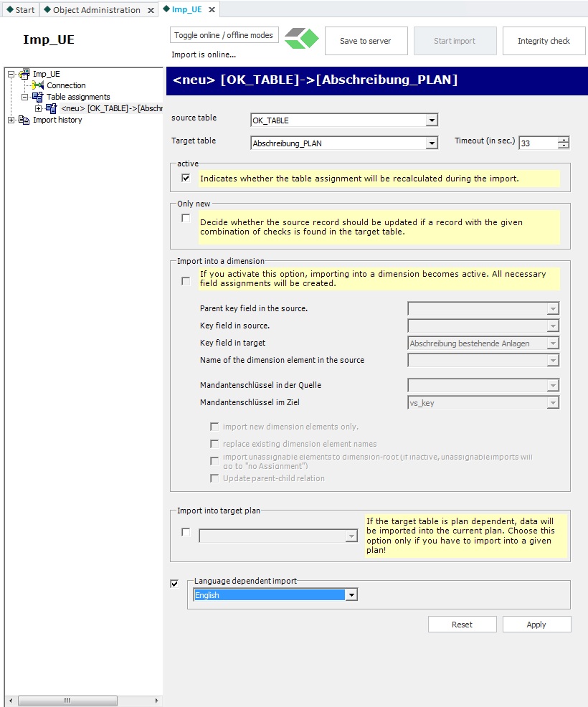Click the Import history icon
Screen dimensions: 588x707
24,120
